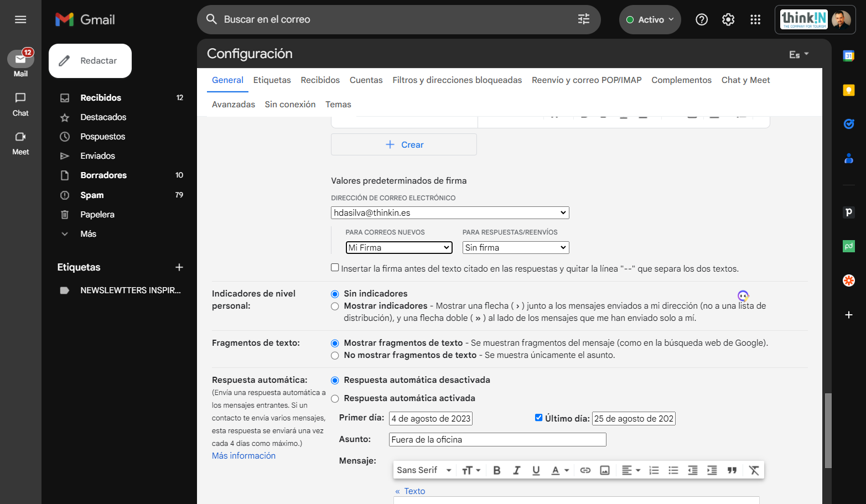Switch to Etiquetas settings tab
The image size is (866, 504).
click(272, 80)
